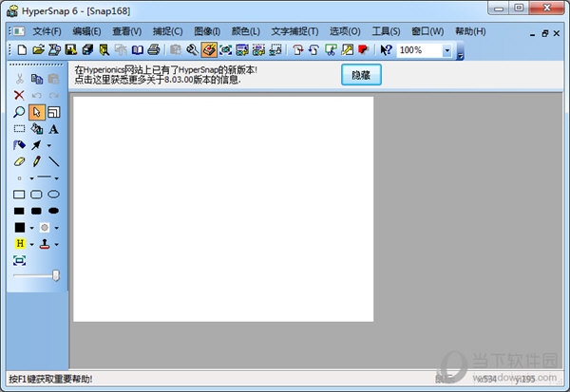Open the 图像(I) menu
Image resolution: width=570 pixels, height=392 pixels.
[x=207, y=31]
